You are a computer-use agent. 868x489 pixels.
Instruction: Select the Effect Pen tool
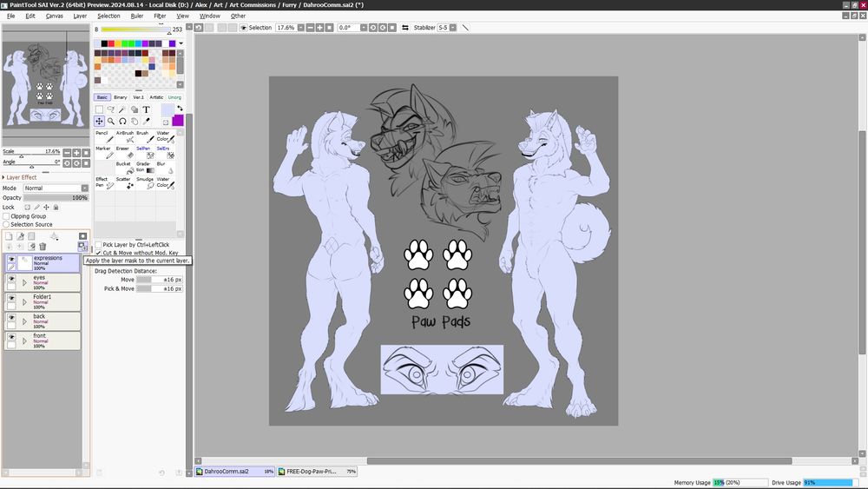click(105, 182)
